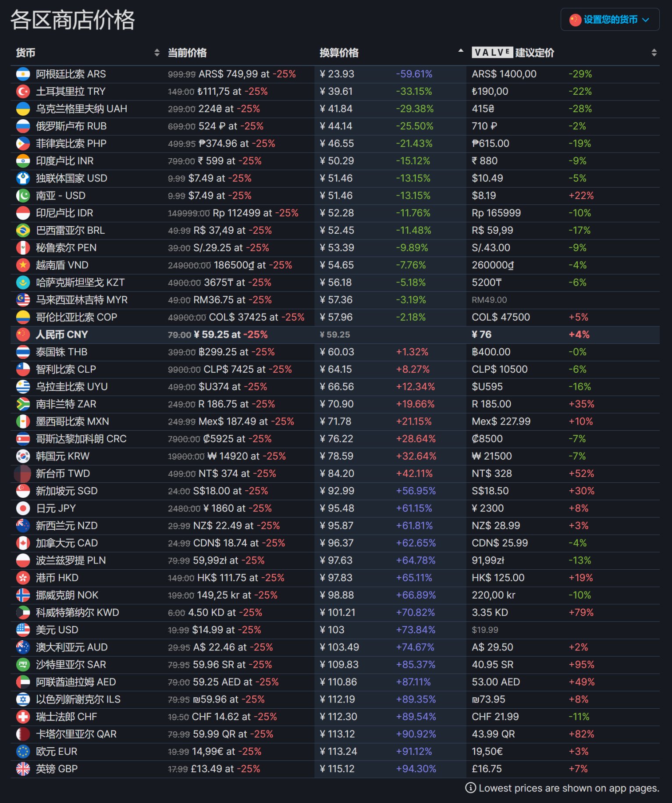
Task: Click the greyed RM49.00 suggested price
Action: coord(489,300)
